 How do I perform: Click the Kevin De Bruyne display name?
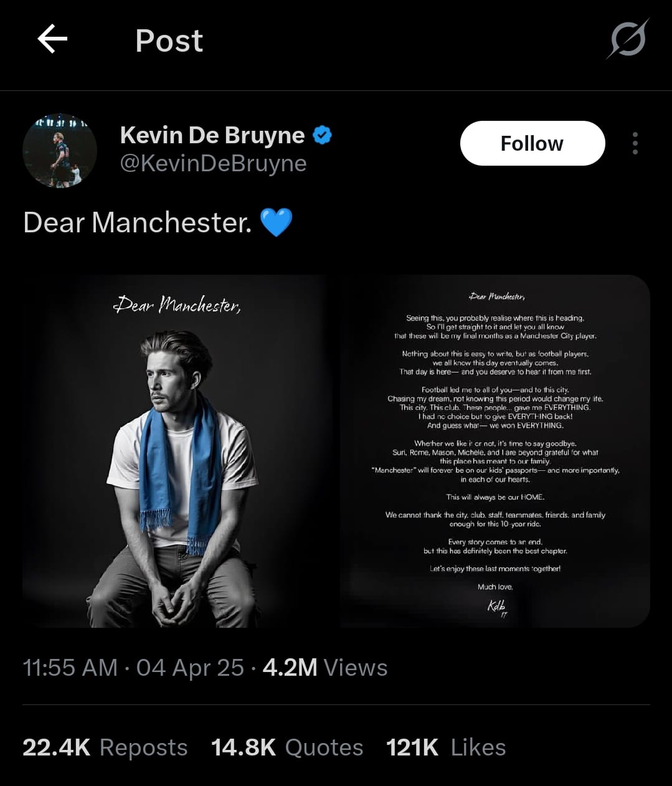[x=212, y=135]
